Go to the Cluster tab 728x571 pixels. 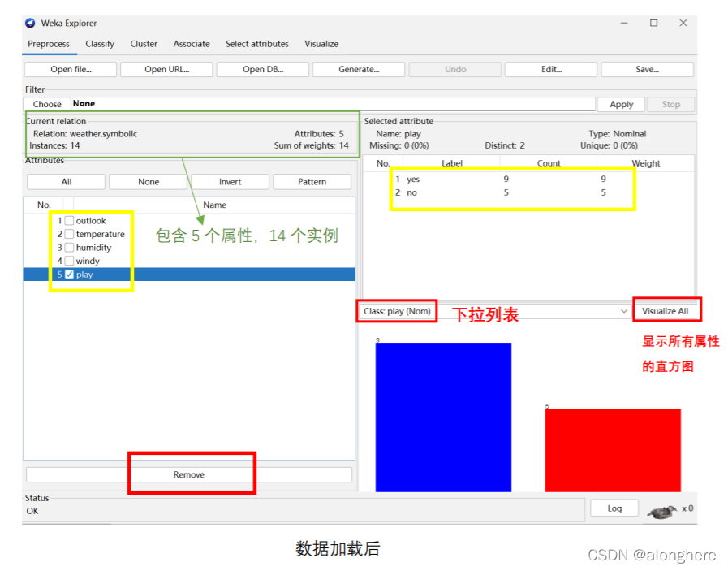[144, 44]
